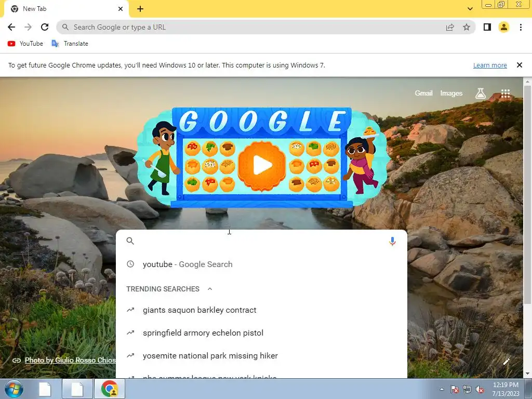The image size is (532, 399).
Task: Select youtube search history suggestion
Action: [261, 264]
